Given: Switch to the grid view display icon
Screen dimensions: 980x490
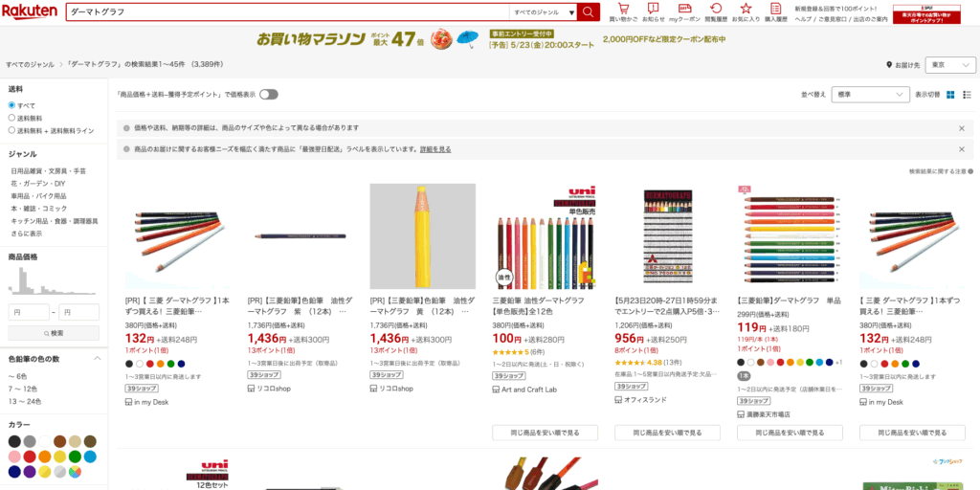Looking at the screenshot, I should [x=950, y=95].
